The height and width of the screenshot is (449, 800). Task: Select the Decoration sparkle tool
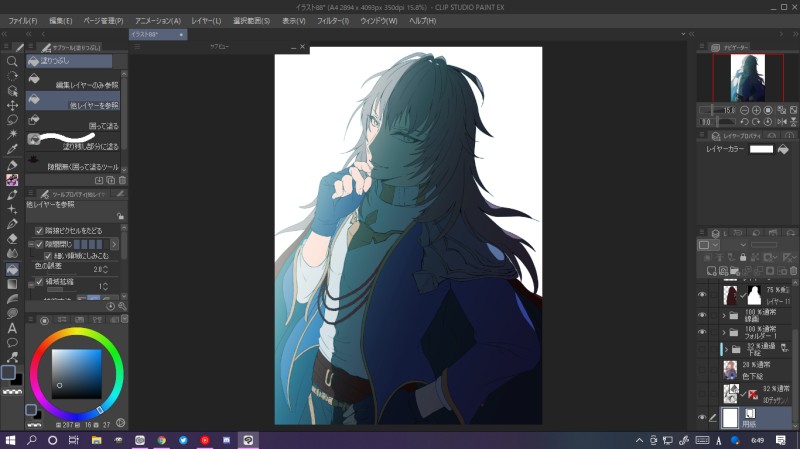12,209
